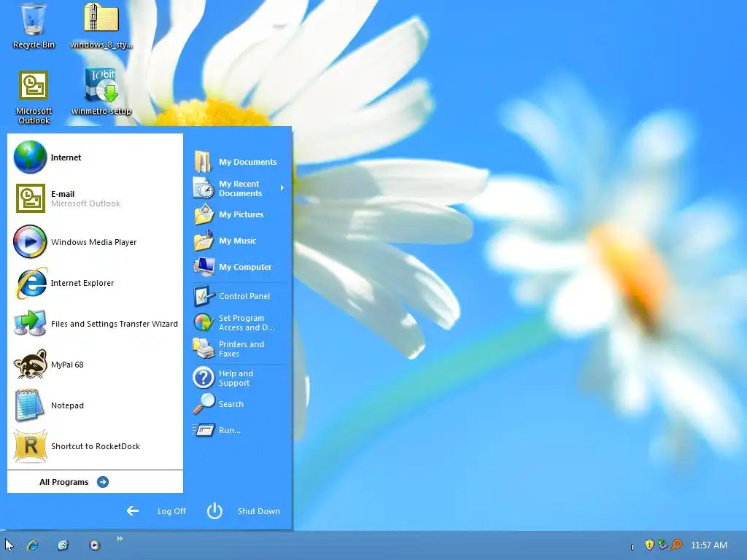The image size is (747, 560).
Task: Expand My Recent Documents submenu arrow
Action: (x=282, y=188)
